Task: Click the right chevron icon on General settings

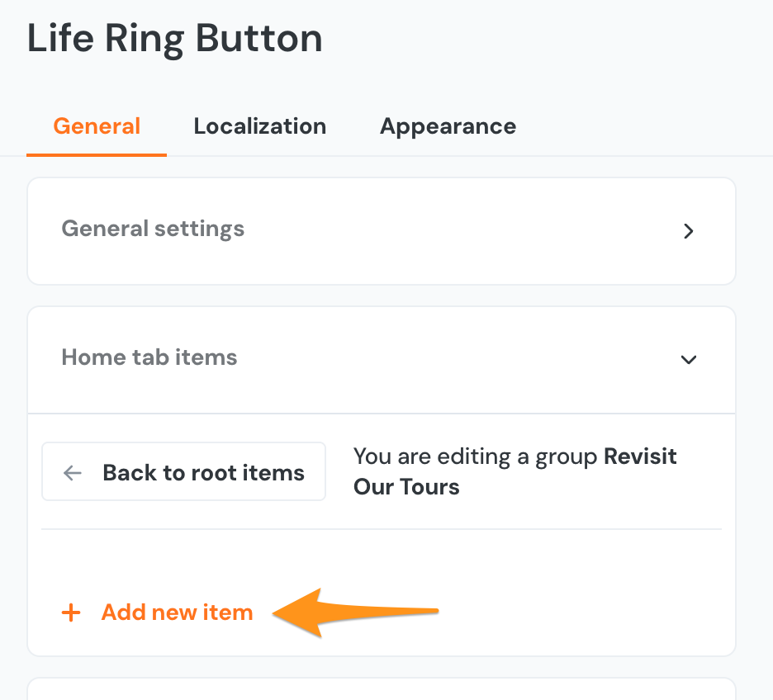Action: point(688,231)
